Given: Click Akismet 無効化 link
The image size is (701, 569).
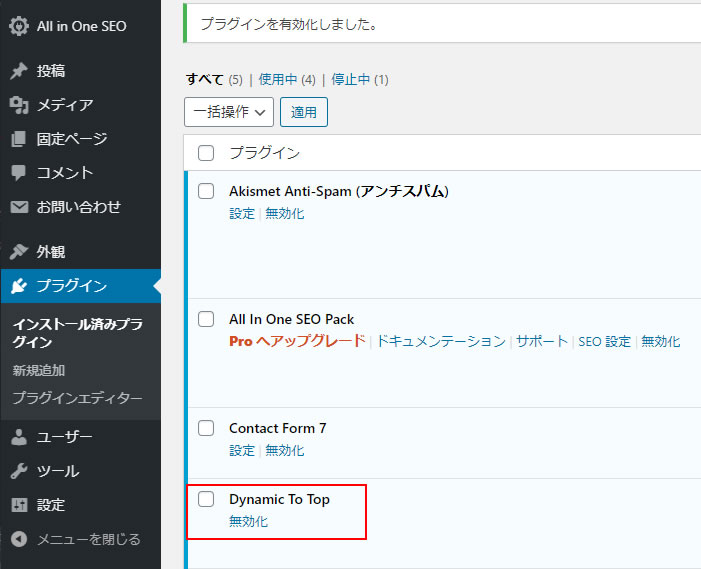Looking at the screenshot, I should tap(285, 213).
